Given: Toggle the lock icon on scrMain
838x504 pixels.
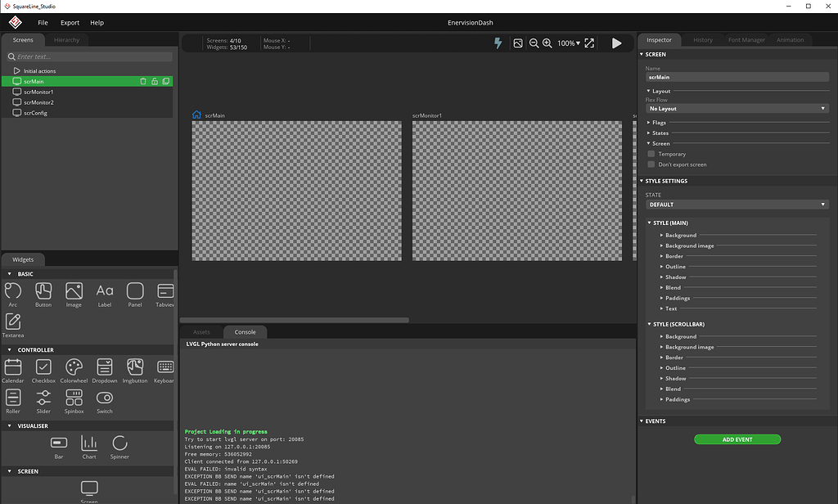Looking at the screenshot, I should tap(155, 82).
